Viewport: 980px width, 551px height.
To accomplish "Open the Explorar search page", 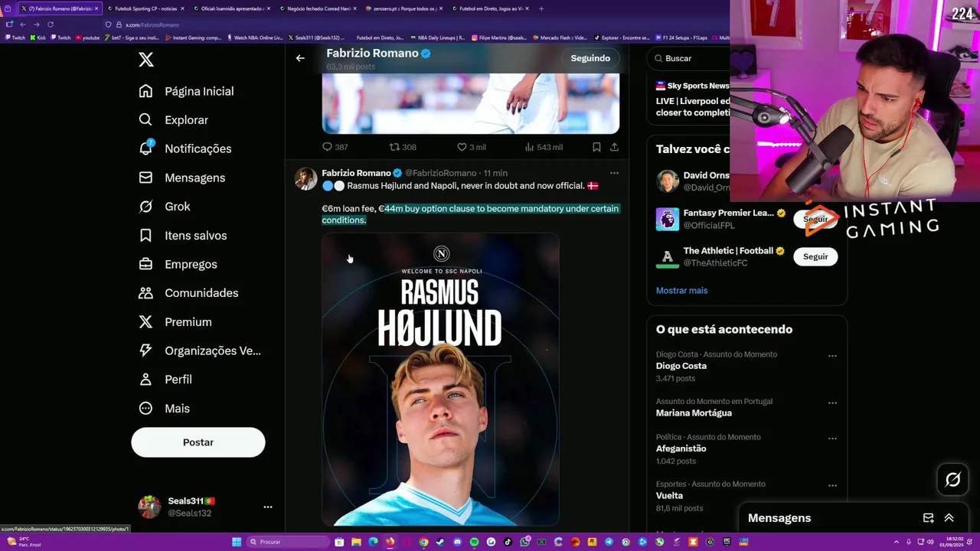I will pyautogui.click(x=173, y=120).
